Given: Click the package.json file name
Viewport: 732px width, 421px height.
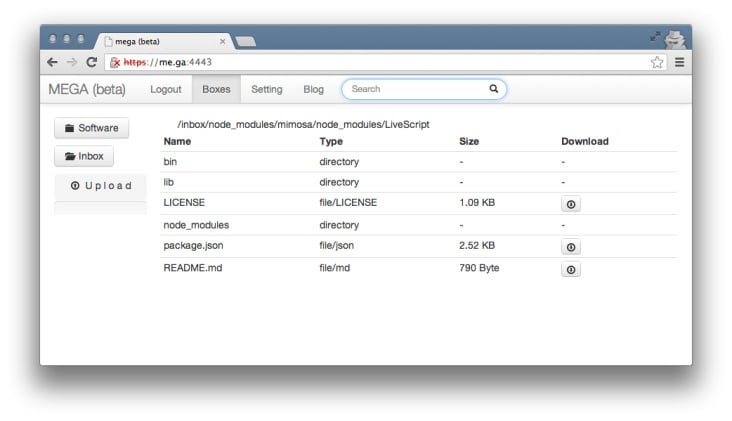Looking at the screenshot, I should [x=193, y=246].
